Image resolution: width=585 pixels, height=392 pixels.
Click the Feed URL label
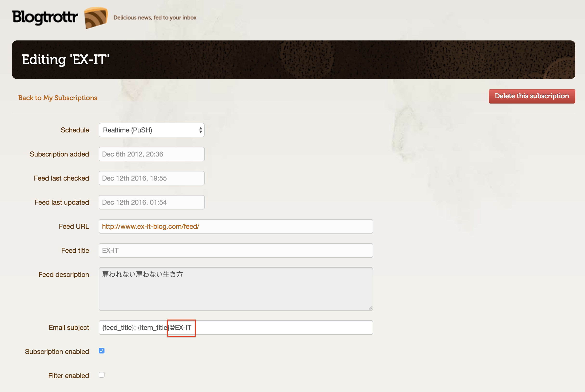pos(74,226)
